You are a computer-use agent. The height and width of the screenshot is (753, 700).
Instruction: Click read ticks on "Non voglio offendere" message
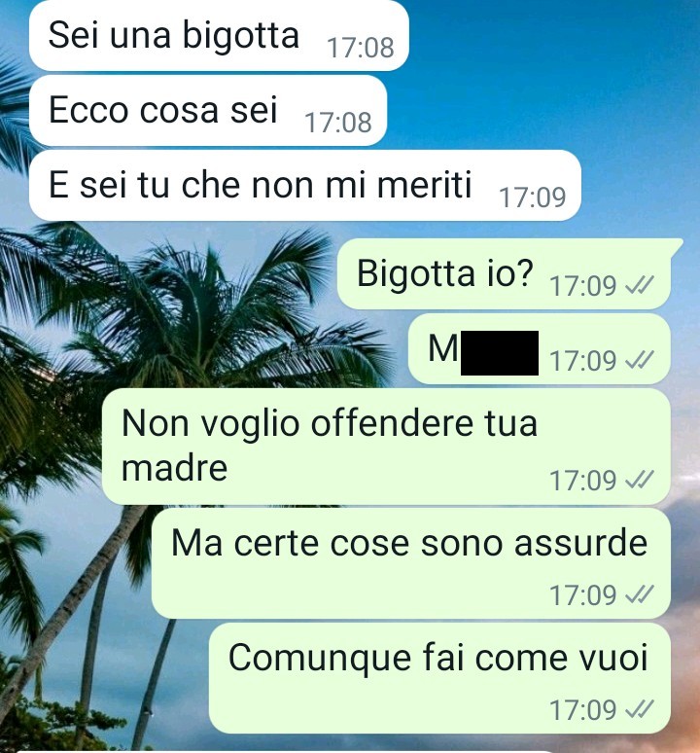640,481
